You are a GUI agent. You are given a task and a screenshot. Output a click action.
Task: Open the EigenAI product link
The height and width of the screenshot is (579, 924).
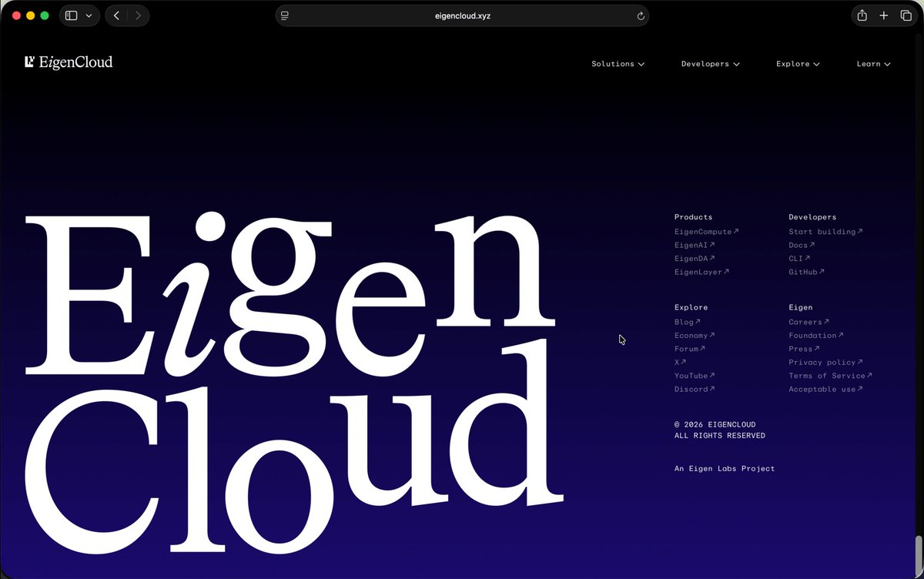click(x=695, y=245)
